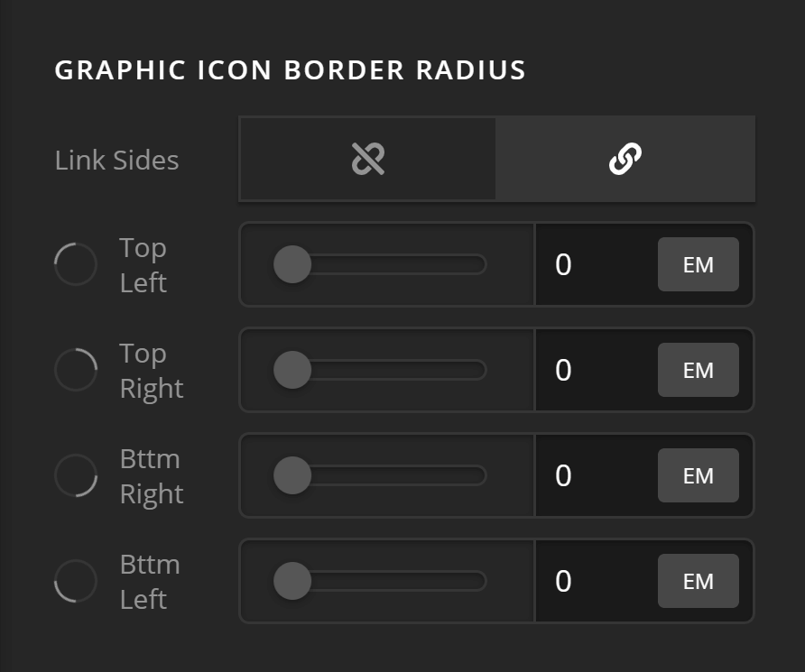Click the Top Left radius slider handle
Viewport: 805px width, 672px height.
click(291, 264)
